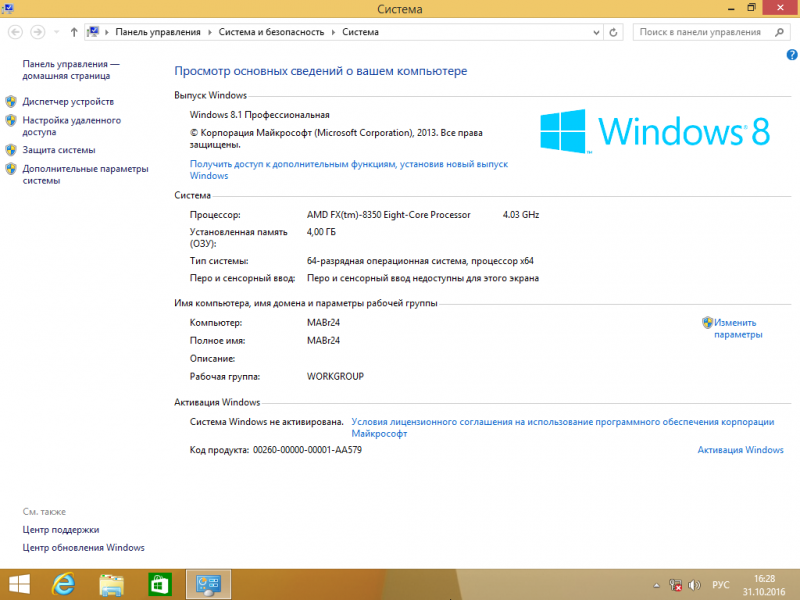The height and width of the screenshot is (600, 800).
Task: Select computer name 'MABr24' next to 'Компьютер:'
Action: 323,322
